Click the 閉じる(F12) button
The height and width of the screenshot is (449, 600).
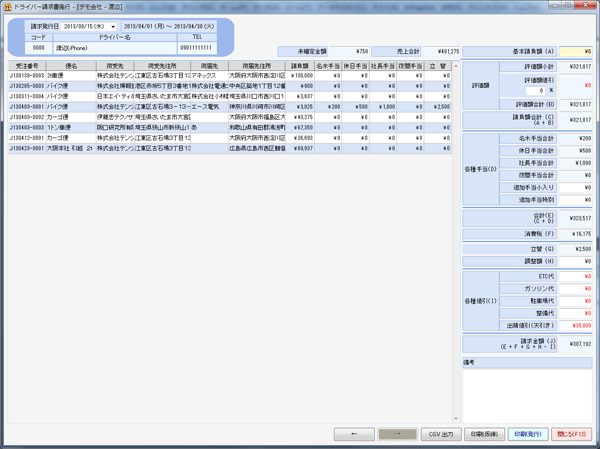tap(572, 435)
